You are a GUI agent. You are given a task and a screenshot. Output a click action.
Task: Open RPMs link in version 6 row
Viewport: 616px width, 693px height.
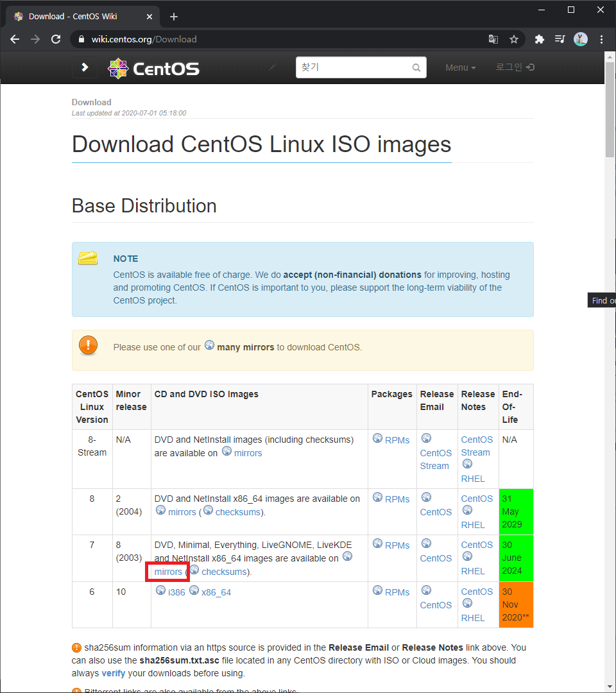(397, 592)
